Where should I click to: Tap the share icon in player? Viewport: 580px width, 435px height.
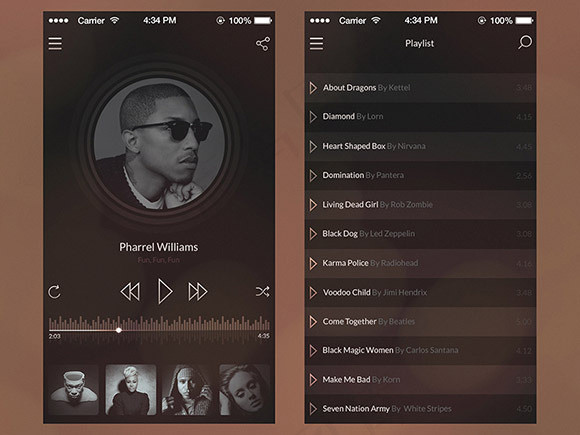click(x=263, y=44)
